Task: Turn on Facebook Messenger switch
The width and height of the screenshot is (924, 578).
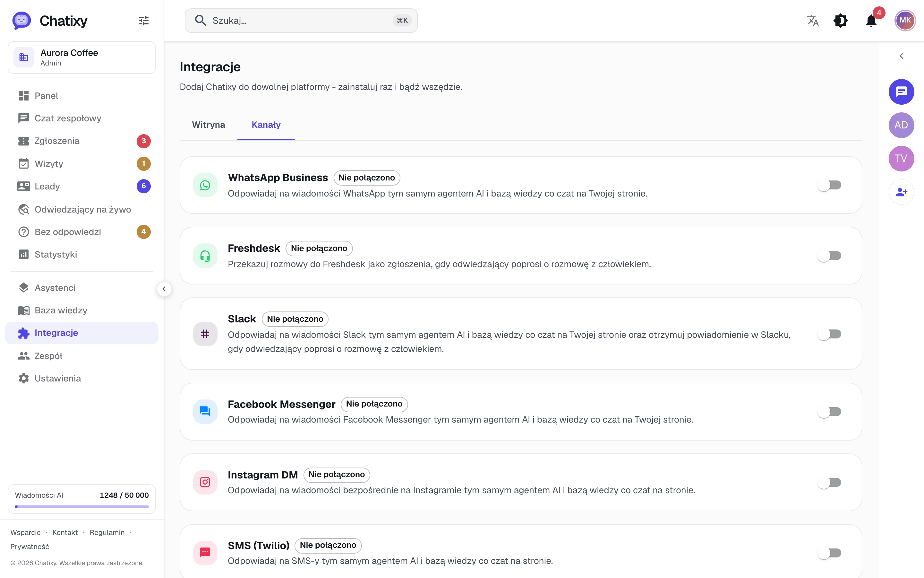Action: (x=829, y=412)
